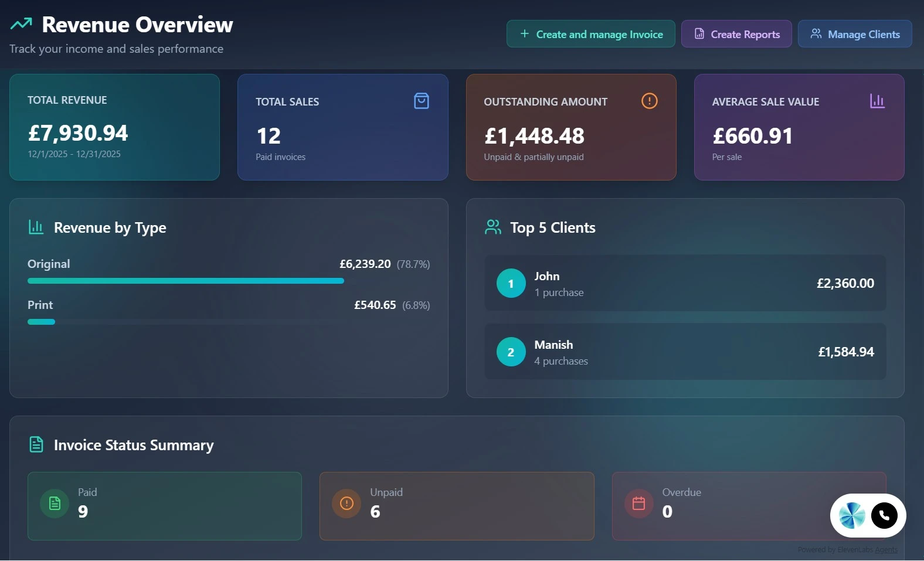Start a voice call with the phone icon
Screen dimensions: 924x561
[x=884, y=516]
